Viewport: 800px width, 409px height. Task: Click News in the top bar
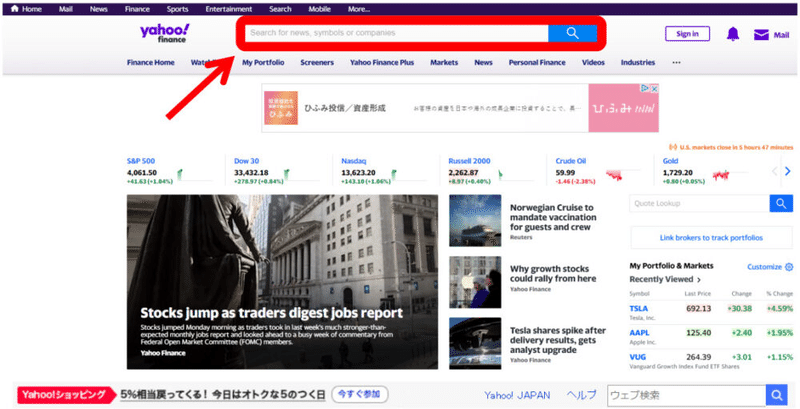point(98,9)
